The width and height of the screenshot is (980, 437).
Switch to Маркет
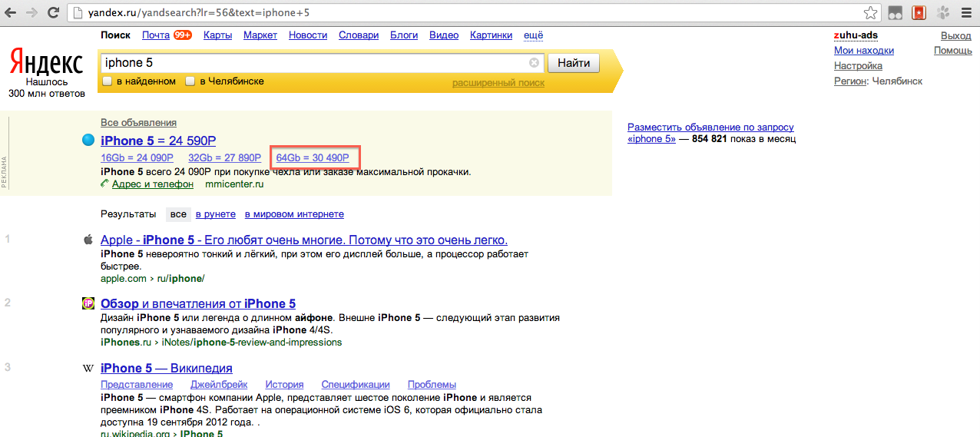[x=260, y=35]
